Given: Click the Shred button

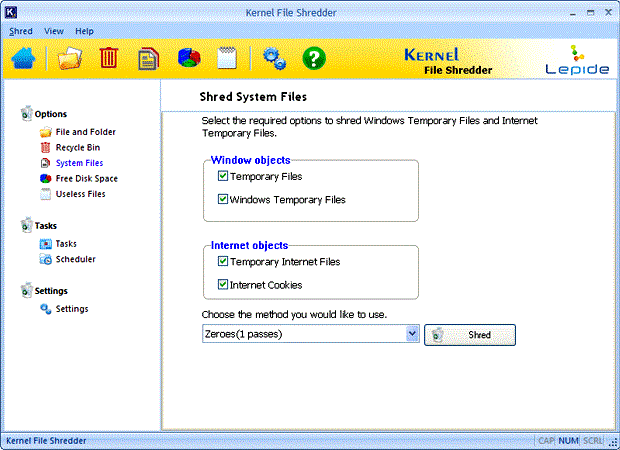Looking at the screenshot, I should [x=470, y=335].
